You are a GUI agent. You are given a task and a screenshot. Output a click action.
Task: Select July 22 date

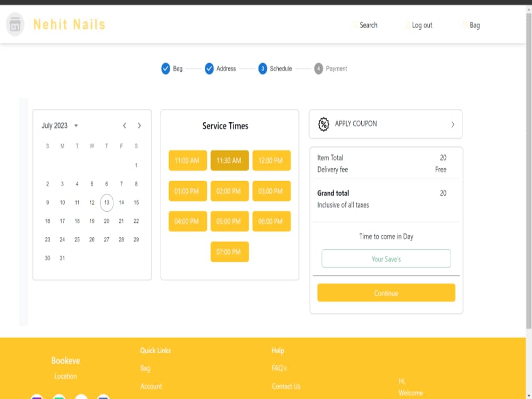[x=136, y=221]
